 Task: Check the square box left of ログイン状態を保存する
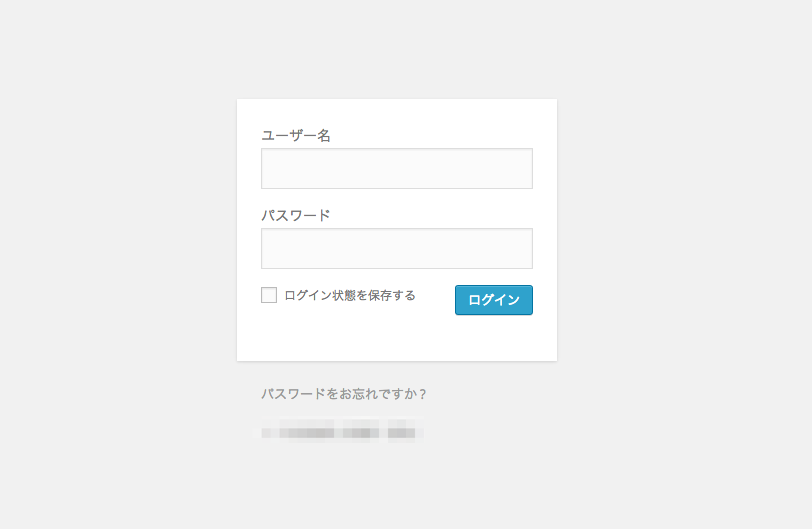(269, 295)
